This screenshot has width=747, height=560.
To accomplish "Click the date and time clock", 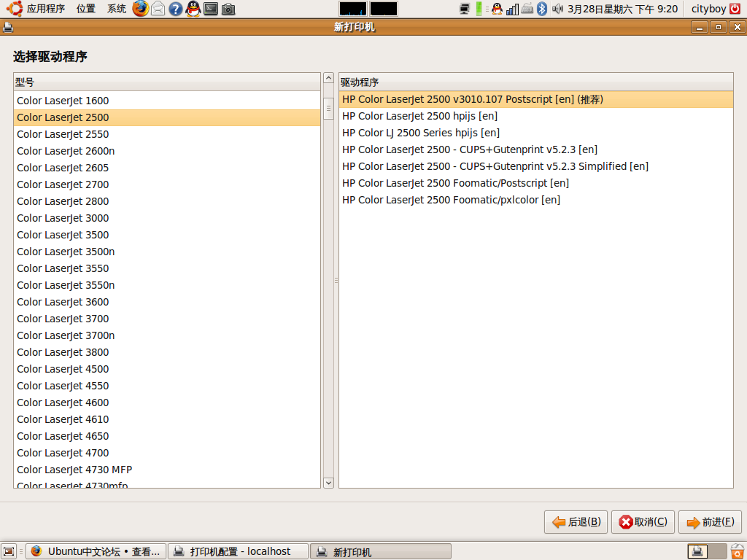I will coord(622,9).
